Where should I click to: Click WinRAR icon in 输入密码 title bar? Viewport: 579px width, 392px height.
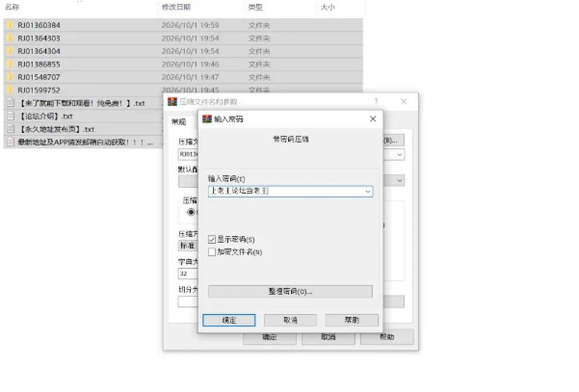pos(207,119)
